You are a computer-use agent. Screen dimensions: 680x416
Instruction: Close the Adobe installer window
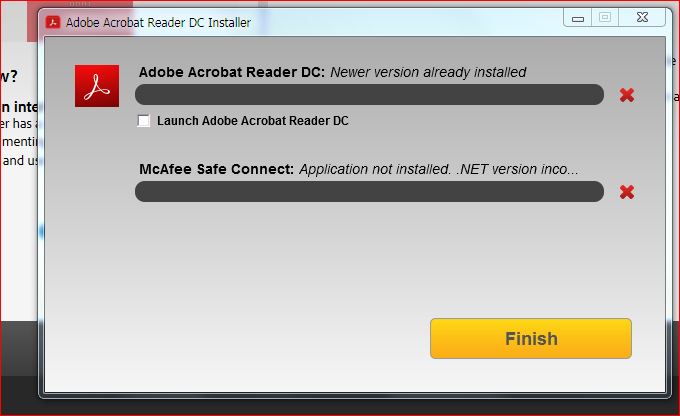642,18
